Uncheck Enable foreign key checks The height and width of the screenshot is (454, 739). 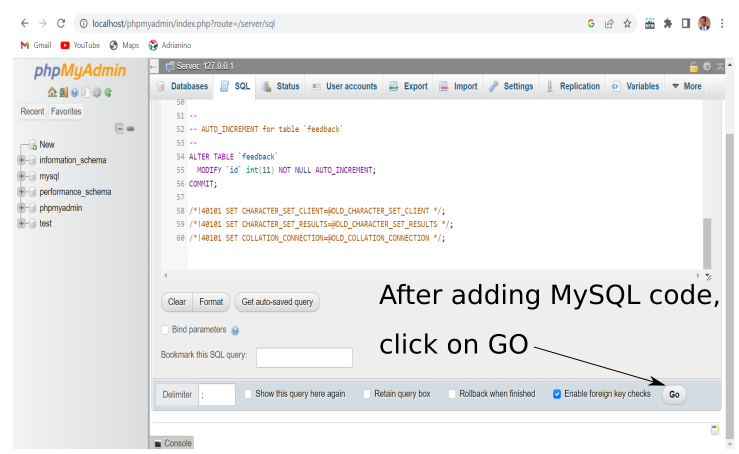(557, 394)
